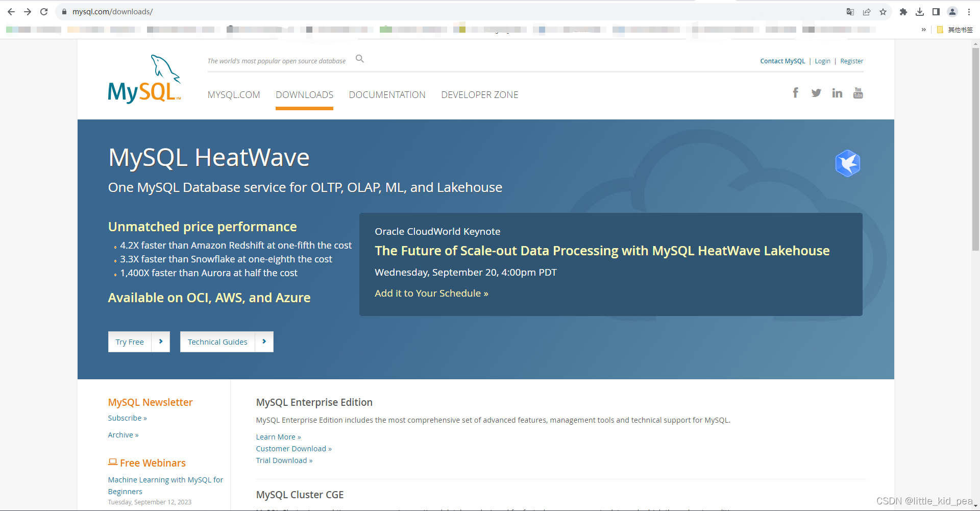Click the Oracle CloudWorld Keynote label
The width and height of the screenshot is (980, 511).
(x=437, y=231)
